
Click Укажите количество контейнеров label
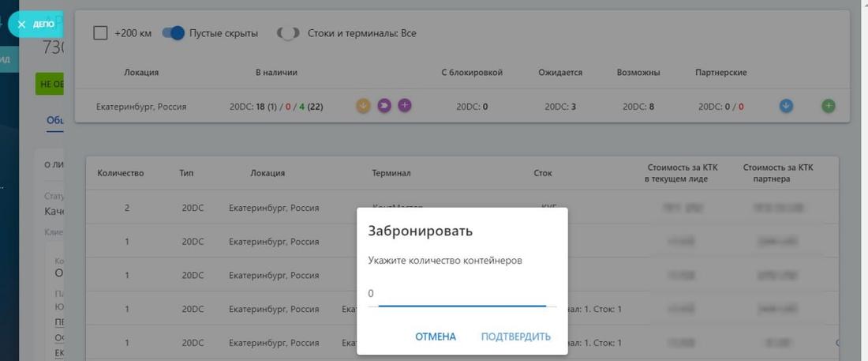click(446, 261)
